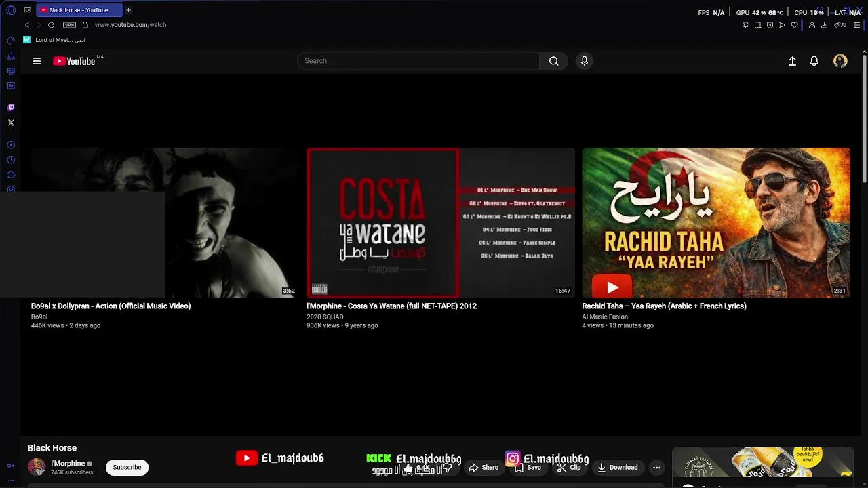Open History clock icon in sidebar

click(11, 160)
